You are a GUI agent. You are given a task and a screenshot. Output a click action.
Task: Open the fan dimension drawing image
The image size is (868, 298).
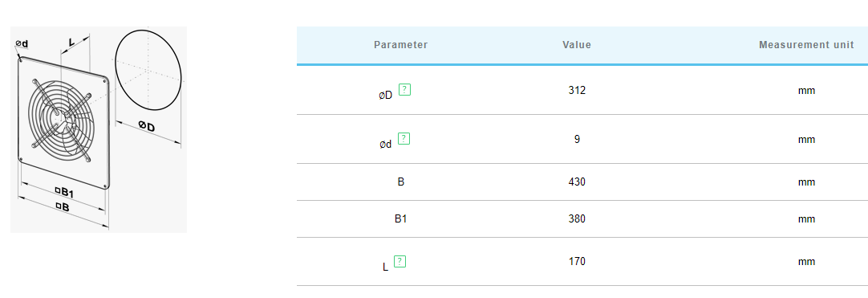tap(99, 129)
